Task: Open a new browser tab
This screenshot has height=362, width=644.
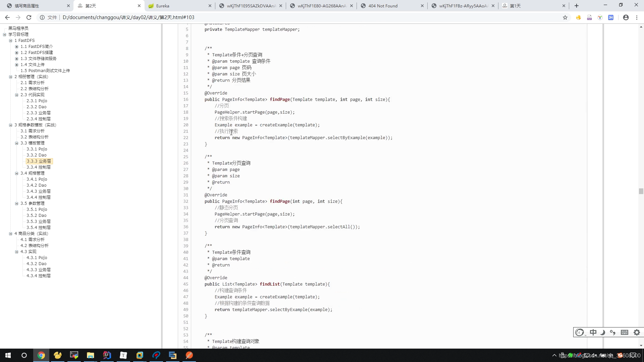Action: point(577,6)
